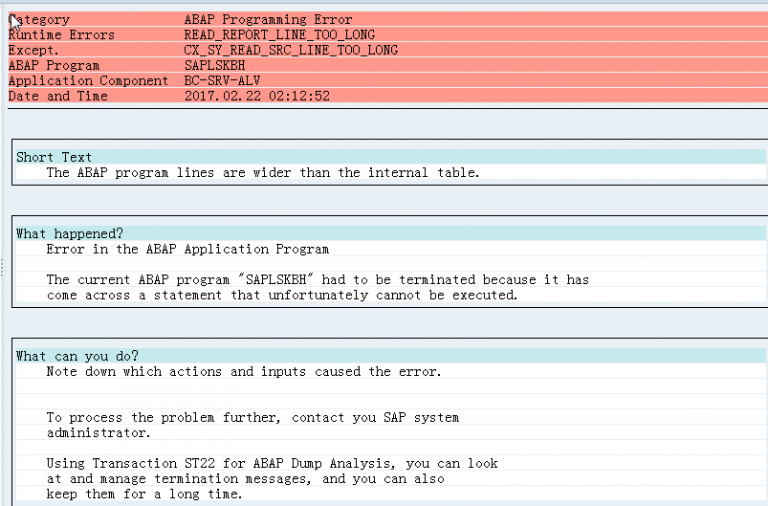This screenshot has height=506, width=768.
Task: Click line 'To process the problem further'
Action: coord(253,417)
